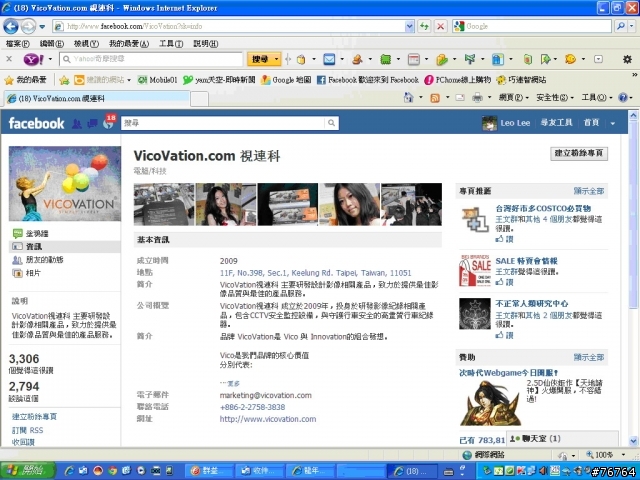The height and width of the screenshot is (480, 640).
Task: Click the Chrome icon in quick launch
Action: click(x=113, y=471)
